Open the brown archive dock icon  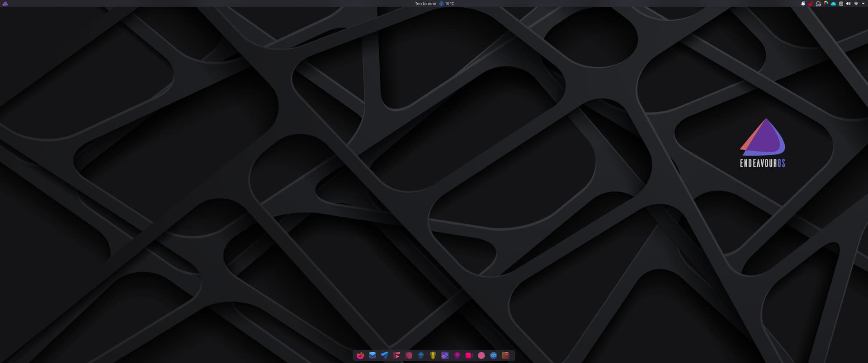tap(505, 355)
